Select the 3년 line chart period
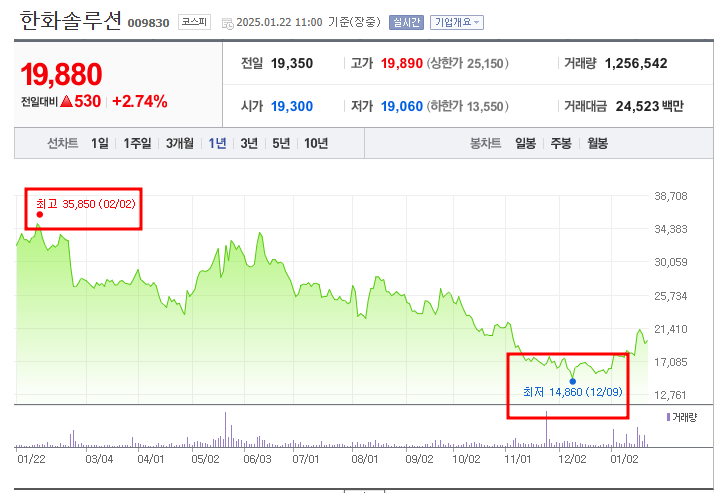 (x=249, y=143)
